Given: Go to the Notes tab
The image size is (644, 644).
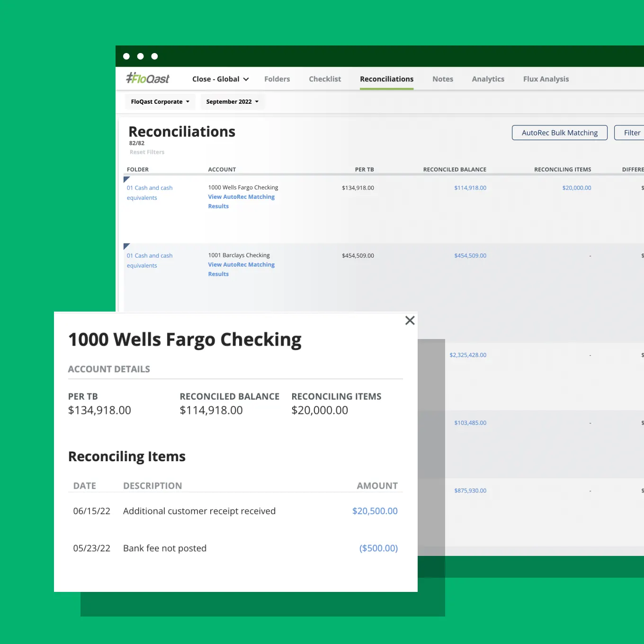Looking at the screenshot, I should pos(443,79).
